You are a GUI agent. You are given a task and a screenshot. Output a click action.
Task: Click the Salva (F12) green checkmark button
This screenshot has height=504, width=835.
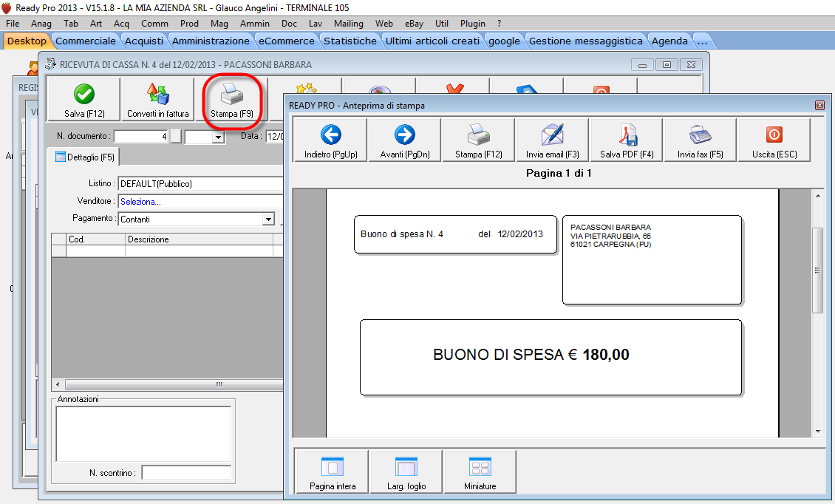coord(84,99)
